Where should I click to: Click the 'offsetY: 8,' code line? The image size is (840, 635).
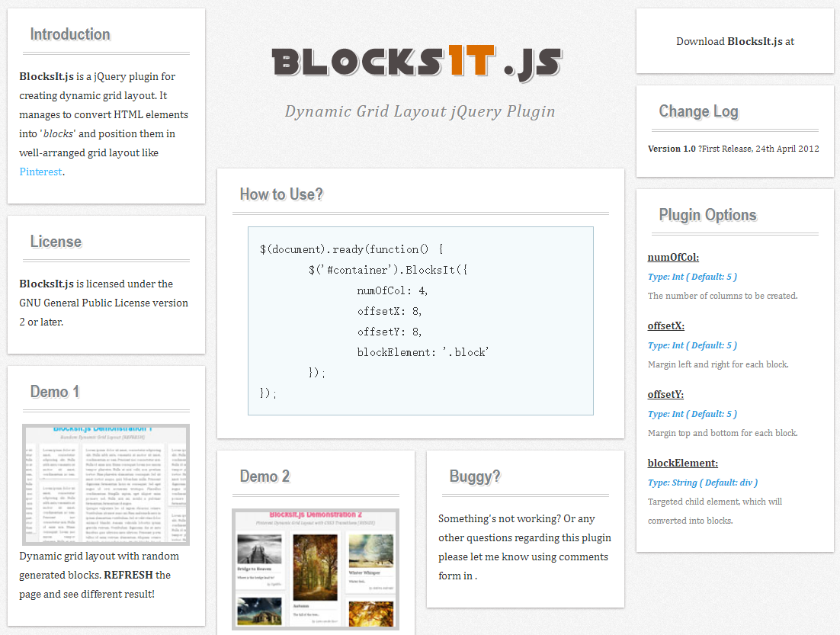point(390,332)
